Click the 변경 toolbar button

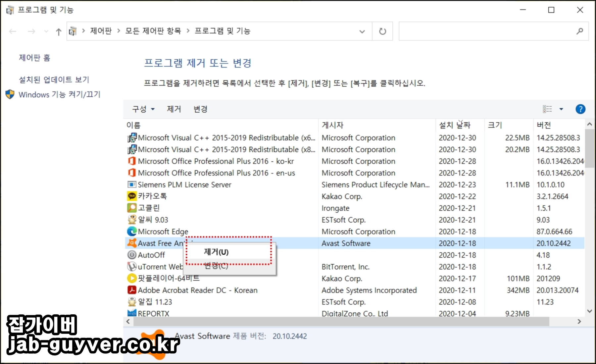(200, 109)
